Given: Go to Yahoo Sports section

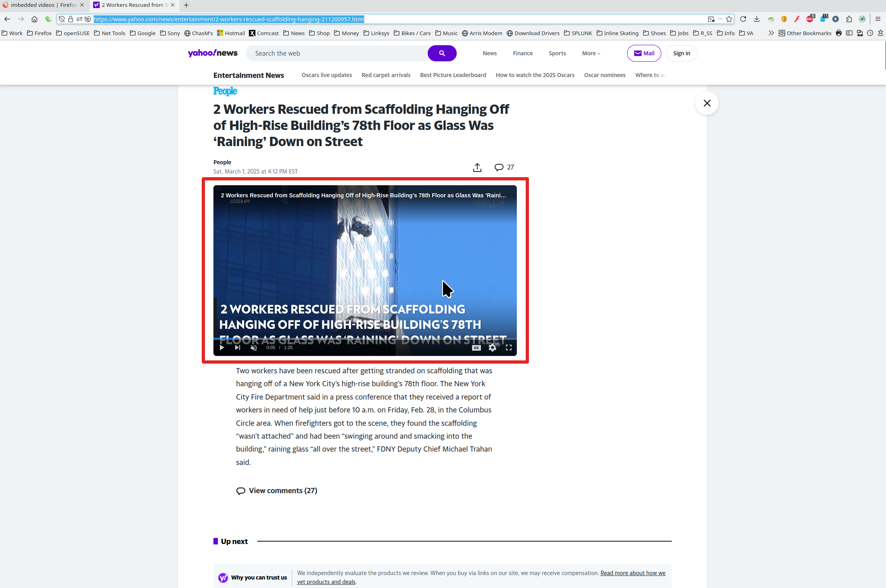Looking at the screenshot, I should point(557,53).
